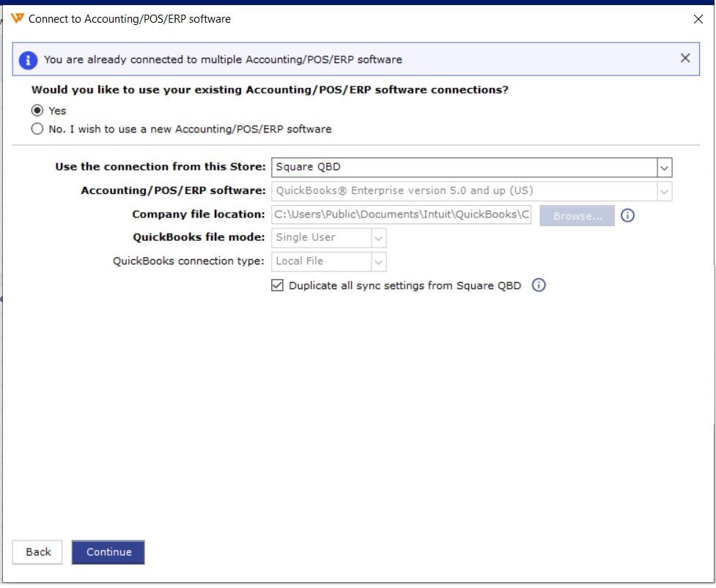Click the banner message about multiple connections

223,59
